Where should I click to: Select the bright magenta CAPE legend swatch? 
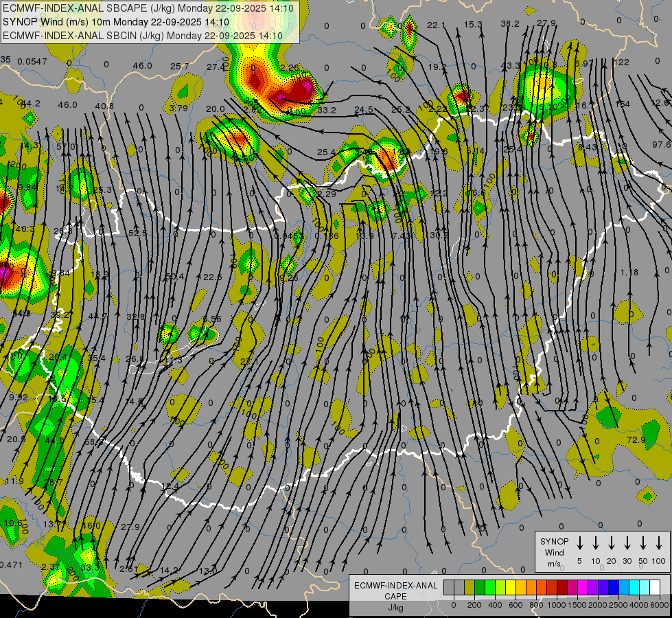pyautogui.click(x=583, y=587)
